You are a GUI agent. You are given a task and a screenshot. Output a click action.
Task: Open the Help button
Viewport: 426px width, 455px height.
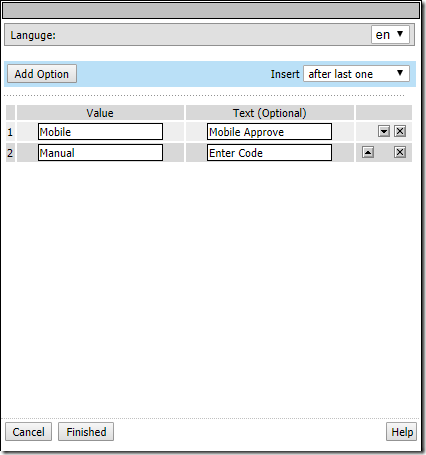click(x=402, y=432)
